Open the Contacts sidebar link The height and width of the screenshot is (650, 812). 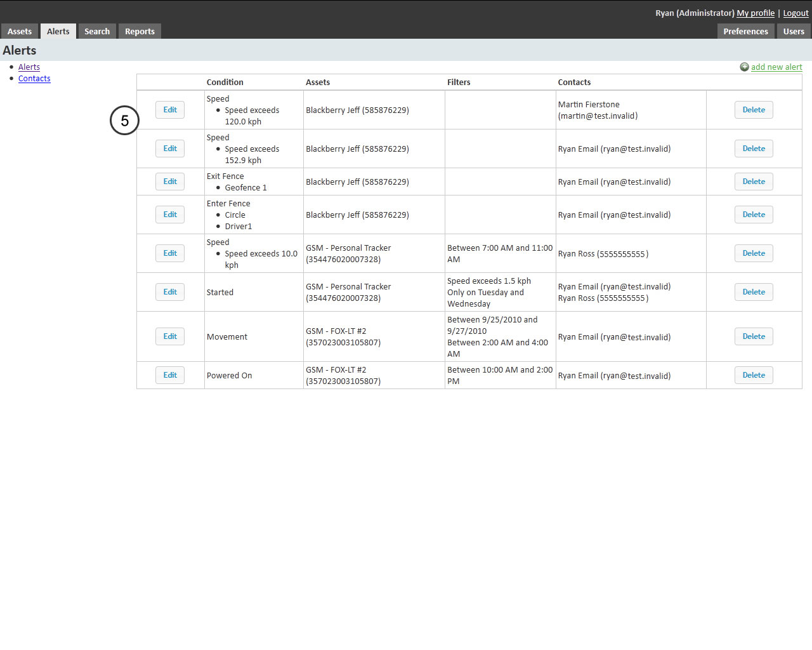[x=34, y=78]
